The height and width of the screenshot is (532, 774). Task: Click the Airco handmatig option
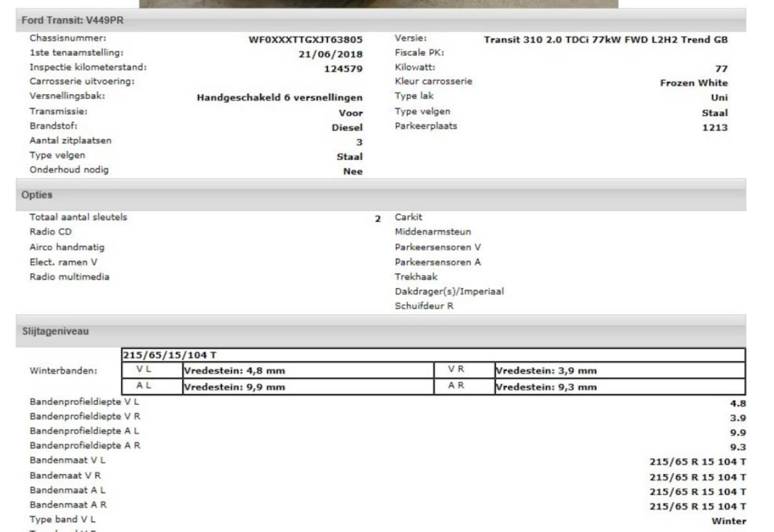67,247
